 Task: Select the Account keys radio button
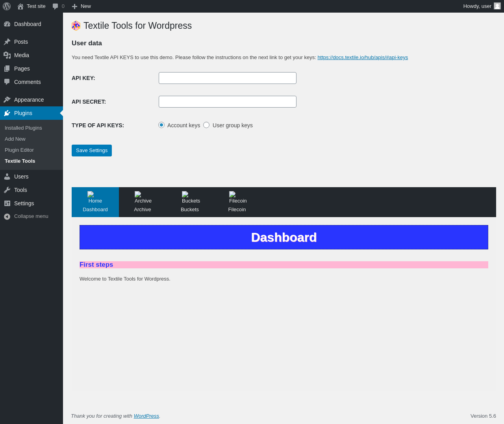click(x=161, y=125)
